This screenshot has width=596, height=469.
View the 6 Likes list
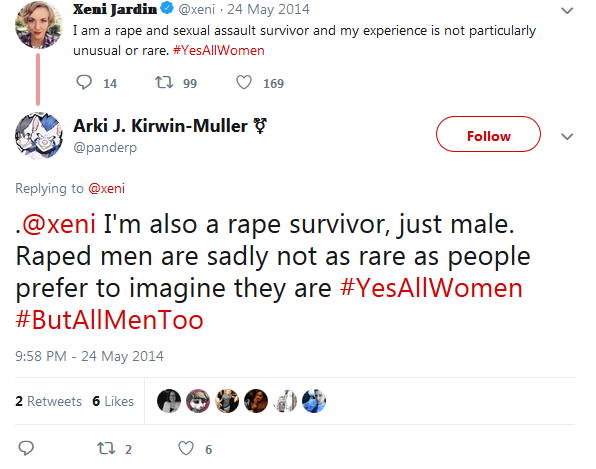click(x=113, y=401)
